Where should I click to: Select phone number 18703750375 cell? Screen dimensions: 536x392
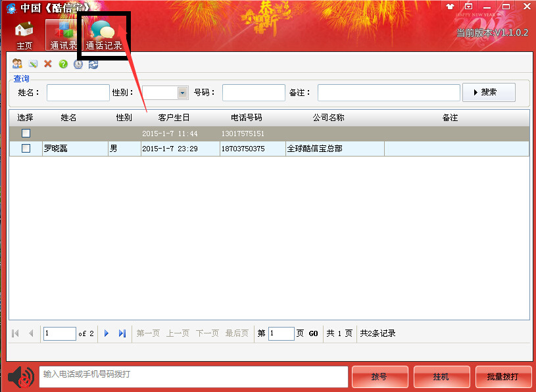[x=253, y=149]
